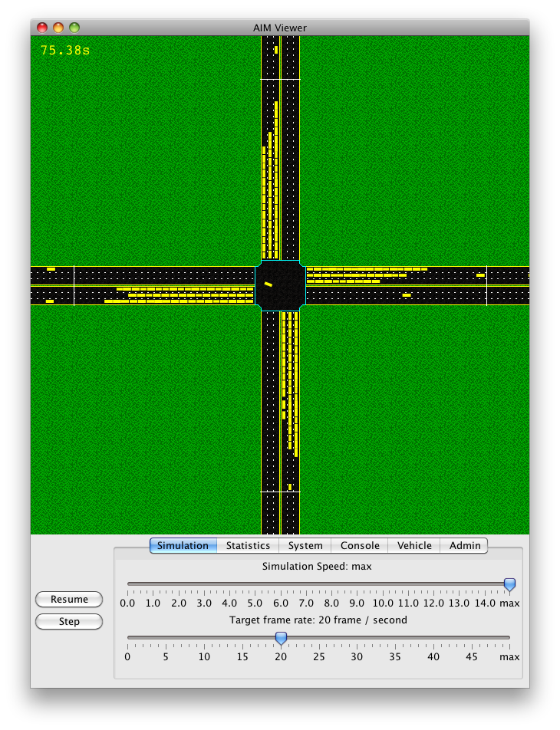Click the isolated vehicle on far west upper lane
The image size is (560, 730).
pos(51,269)
